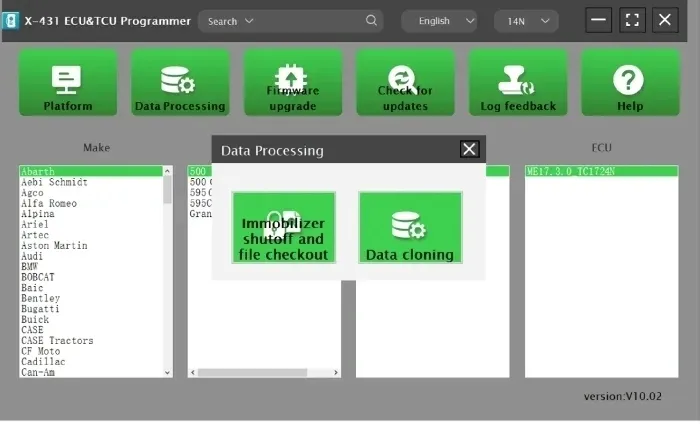
Task: Open the Help section
Action: (630, 83)
